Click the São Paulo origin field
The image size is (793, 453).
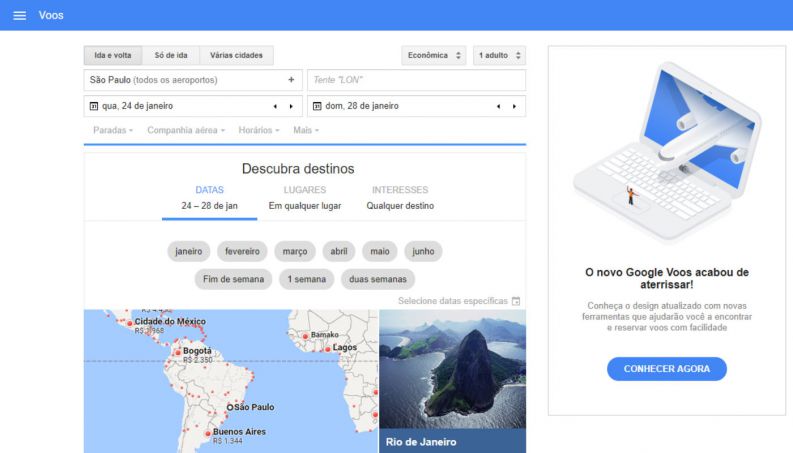point(193,80)
